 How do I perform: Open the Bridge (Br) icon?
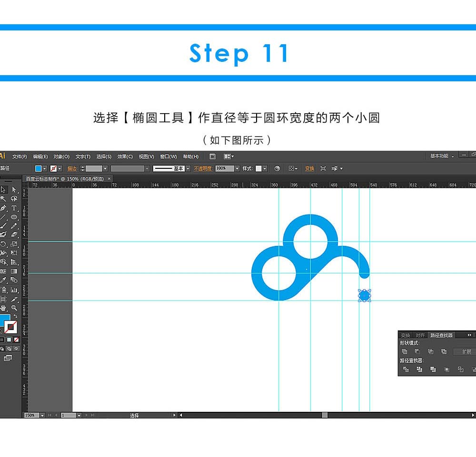pyautogui.click(x=212, y=156)
